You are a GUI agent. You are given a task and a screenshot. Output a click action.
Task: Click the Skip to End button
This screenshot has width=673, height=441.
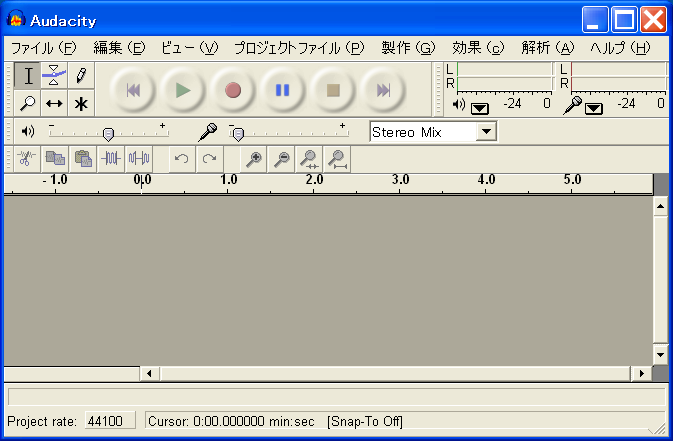click(383, 90)
